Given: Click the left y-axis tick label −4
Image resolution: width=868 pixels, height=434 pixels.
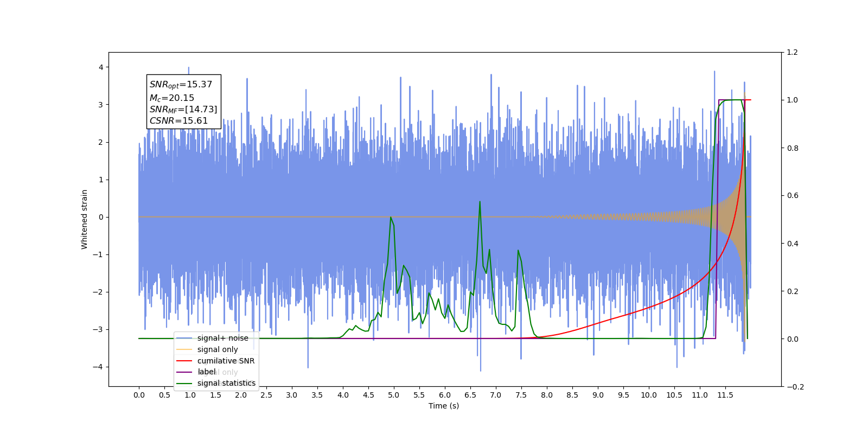Looking at the screenshot, I should tap(98, 367).
